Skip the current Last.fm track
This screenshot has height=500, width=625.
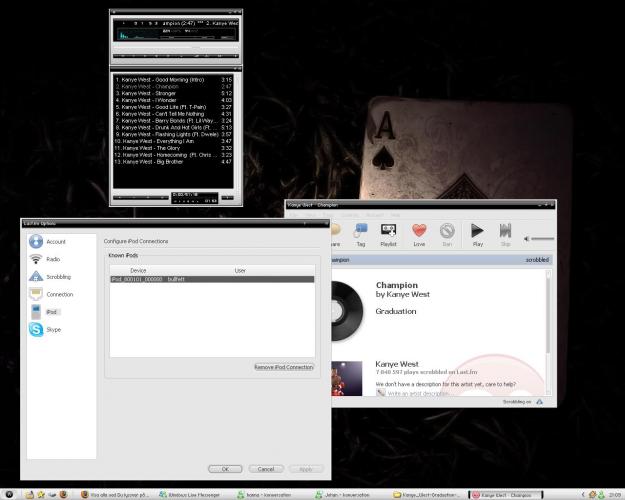click(x=505, y=234)
